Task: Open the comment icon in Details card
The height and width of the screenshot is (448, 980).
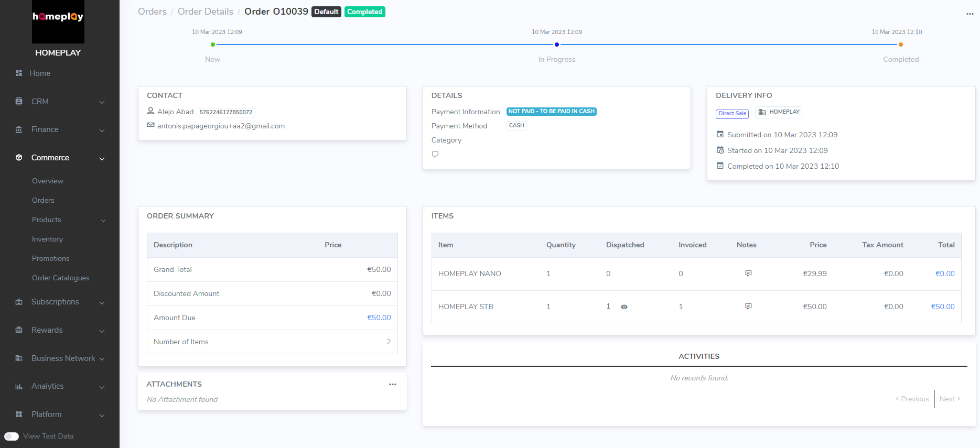Action: click(x=435, y=155)
